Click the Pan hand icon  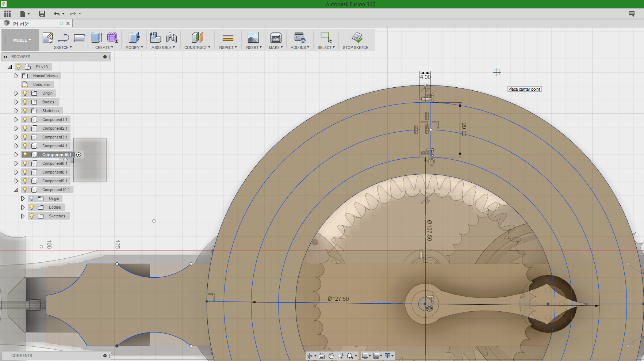point(331,356)
